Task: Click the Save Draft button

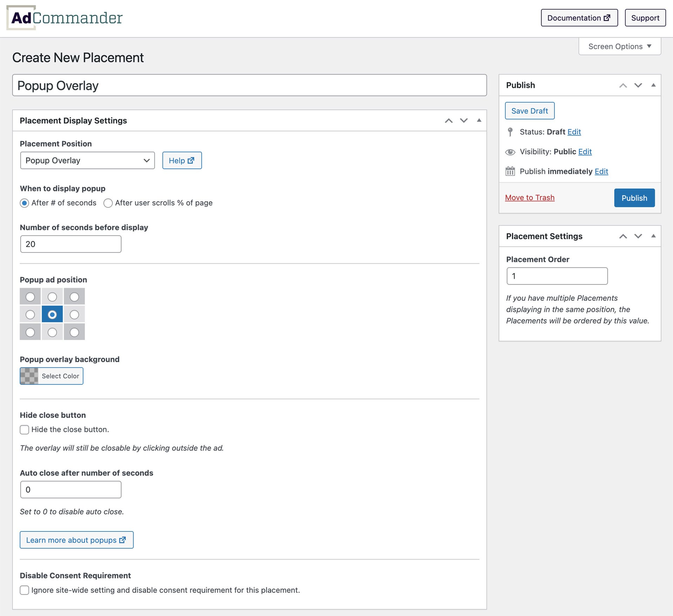Action: [530, 111]
